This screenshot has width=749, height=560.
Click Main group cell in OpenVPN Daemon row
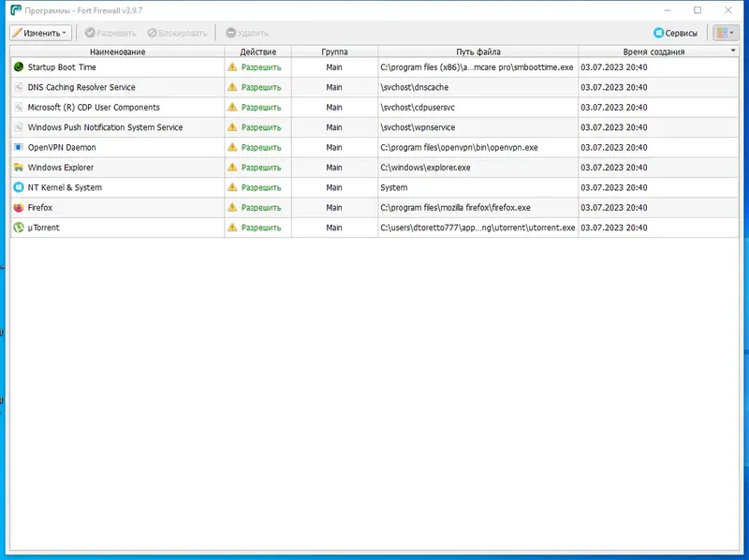[x=334, y=148]
